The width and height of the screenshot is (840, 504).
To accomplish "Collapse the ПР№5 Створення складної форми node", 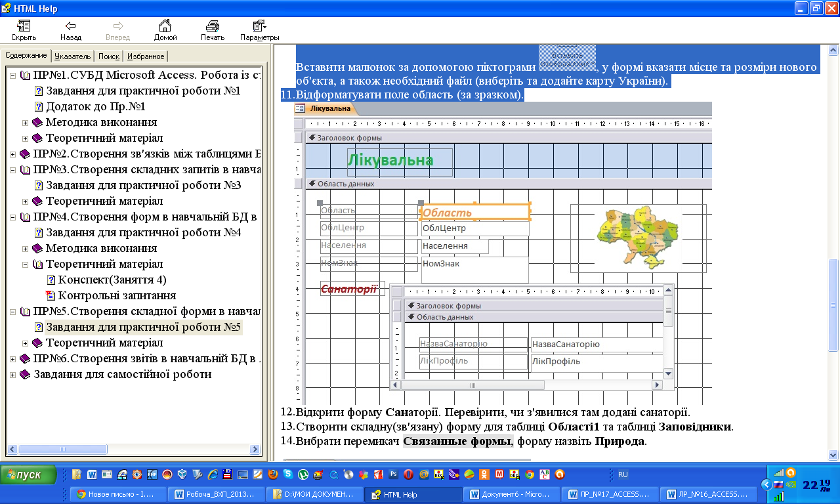I will 14,312.
